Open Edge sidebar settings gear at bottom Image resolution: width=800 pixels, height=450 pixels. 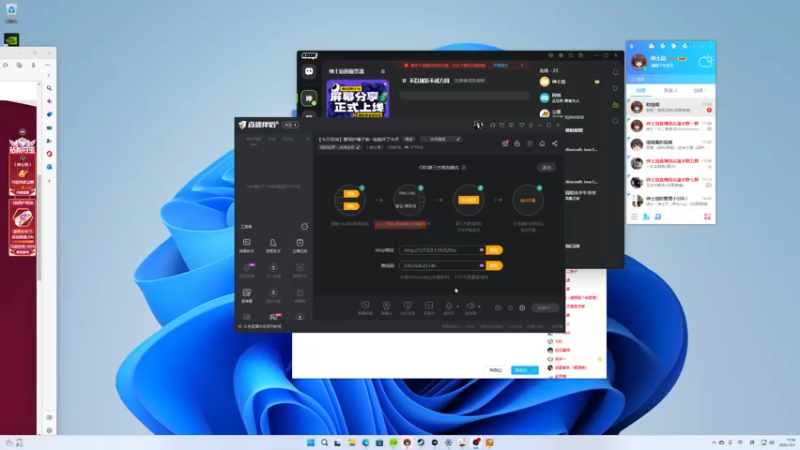[49, 431]
